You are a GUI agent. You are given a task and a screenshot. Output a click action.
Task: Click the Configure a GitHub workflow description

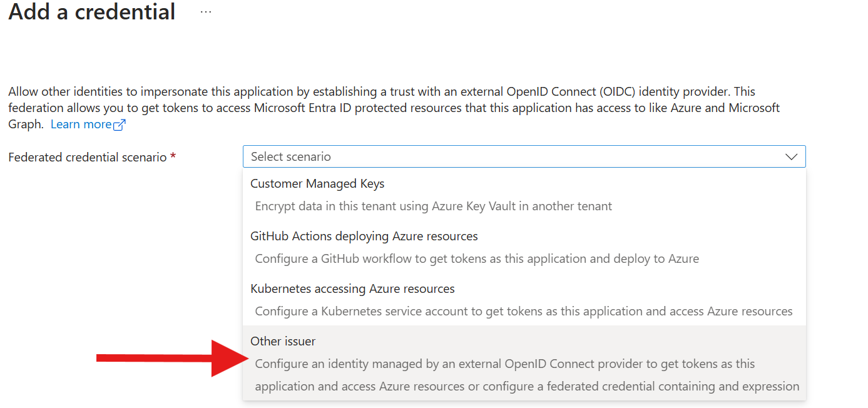477,258
